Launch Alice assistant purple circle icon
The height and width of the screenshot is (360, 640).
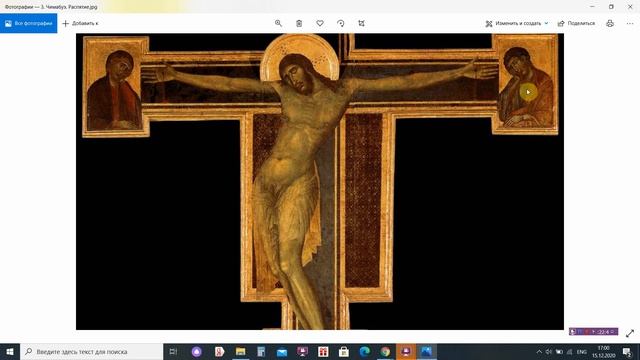pyautogui.click(x=197, y=351)
